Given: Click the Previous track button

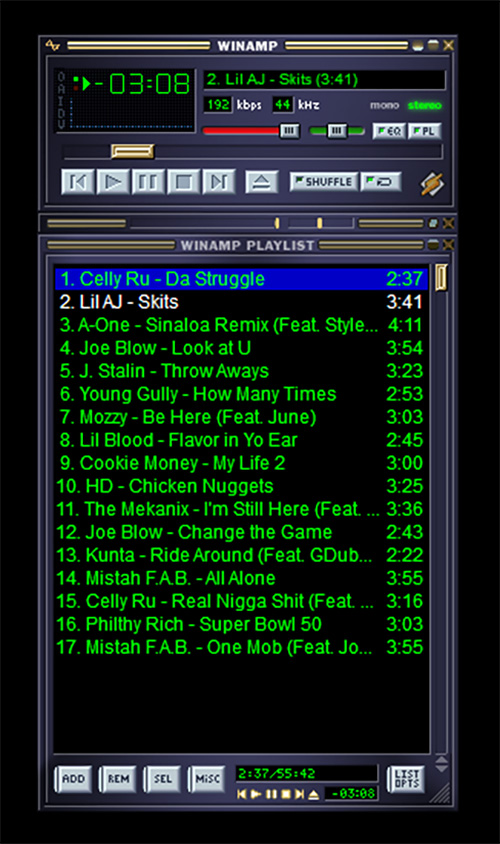Looking at the screenshot, I should point(78,182).
